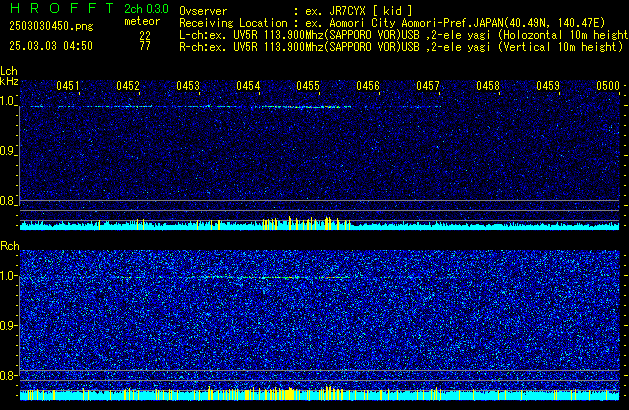Select the meteor count value 77

point(145,46)
